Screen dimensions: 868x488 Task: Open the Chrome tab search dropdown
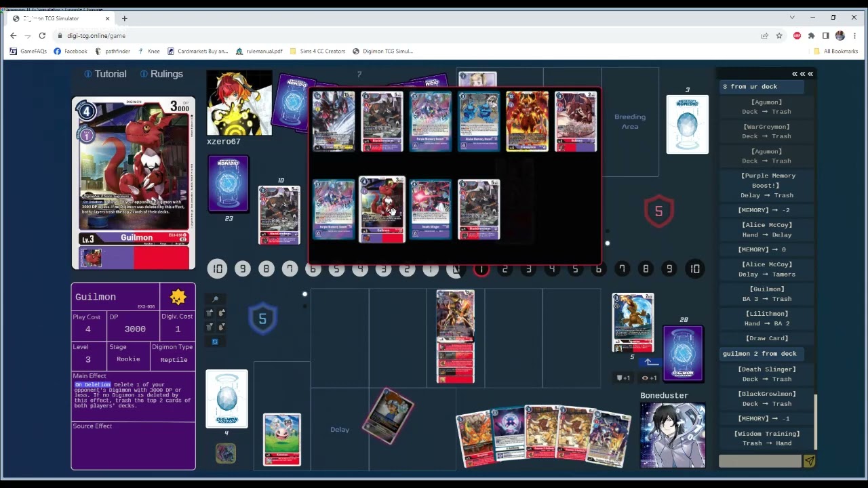[791, 18]
